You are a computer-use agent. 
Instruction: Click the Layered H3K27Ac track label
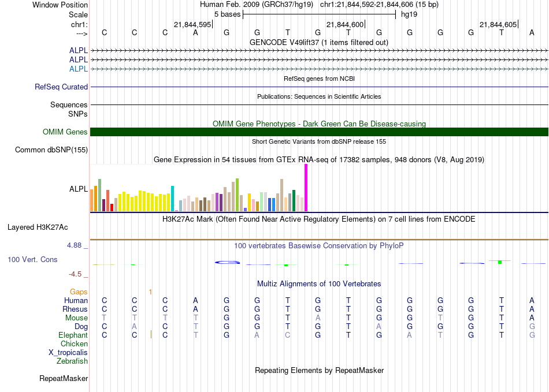tap(38, 227)
